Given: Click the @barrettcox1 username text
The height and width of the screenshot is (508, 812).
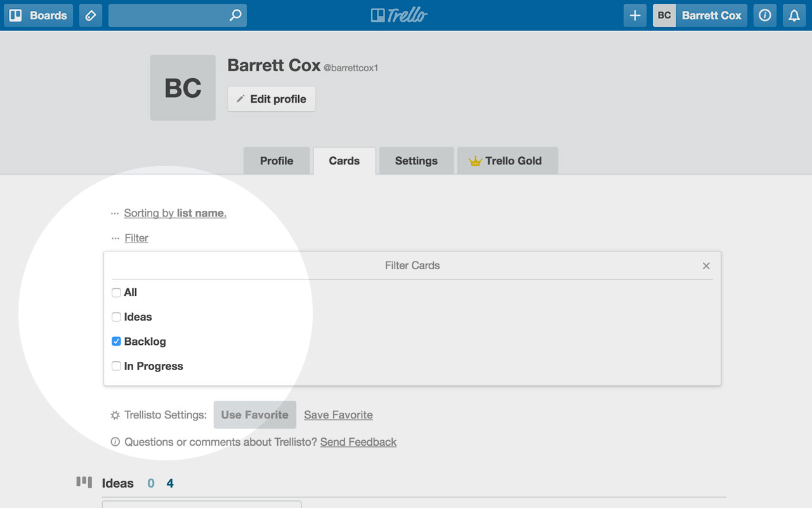Looking at the screenshot, I should pos(351,68).
